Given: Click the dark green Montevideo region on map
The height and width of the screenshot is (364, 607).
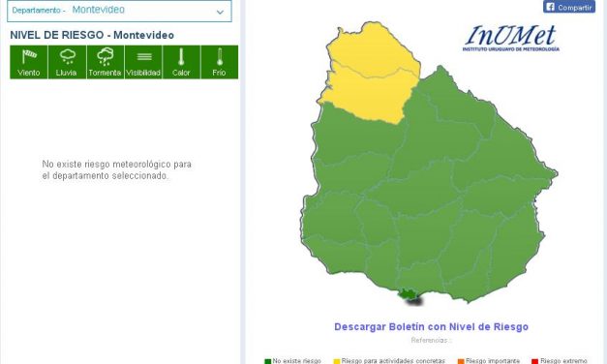Looking at the screenshot, I should point(408,295).
